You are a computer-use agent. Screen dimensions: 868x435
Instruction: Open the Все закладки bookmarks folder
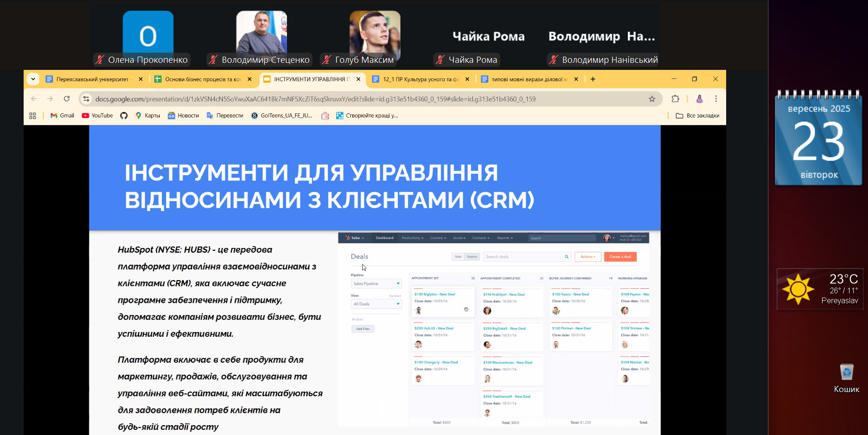coord(697,116)
